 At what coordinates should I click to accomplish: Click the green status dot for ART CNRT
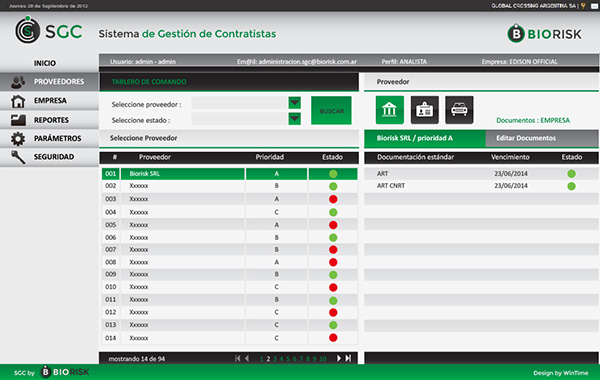click(571, 186)
